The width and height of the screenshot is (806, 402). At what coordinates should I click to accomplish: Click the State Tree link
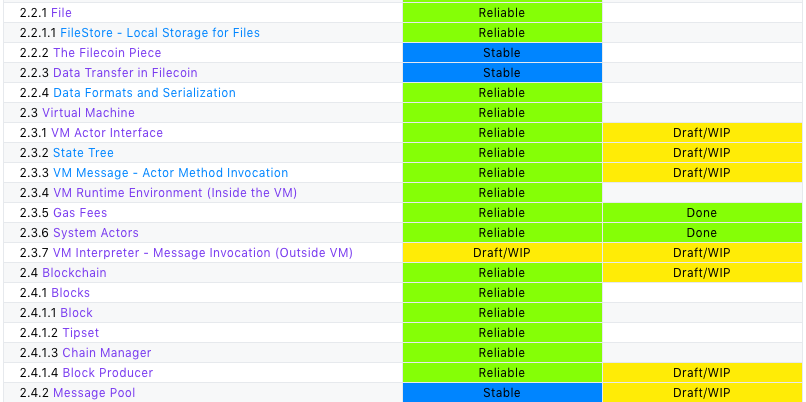pyautogui.click(x=83, y=153)
